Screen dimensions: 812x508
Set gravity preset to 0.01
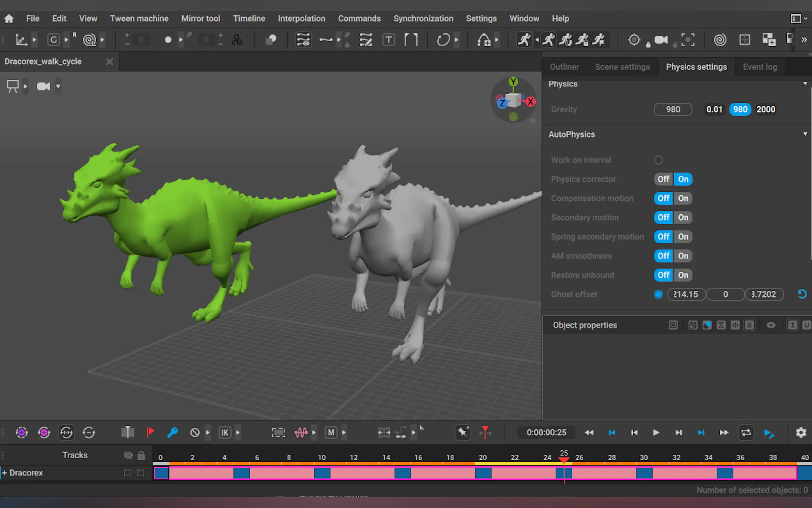point(714,109)
